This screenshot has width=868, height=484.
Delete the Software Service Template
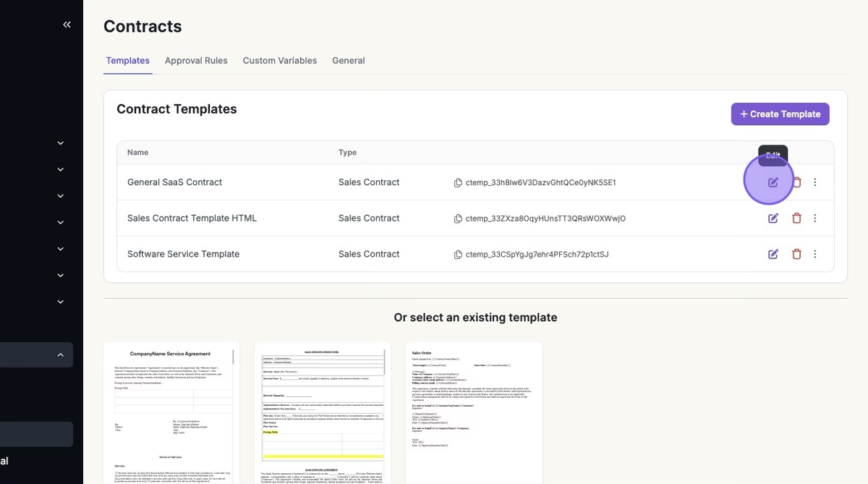(796, 254)
